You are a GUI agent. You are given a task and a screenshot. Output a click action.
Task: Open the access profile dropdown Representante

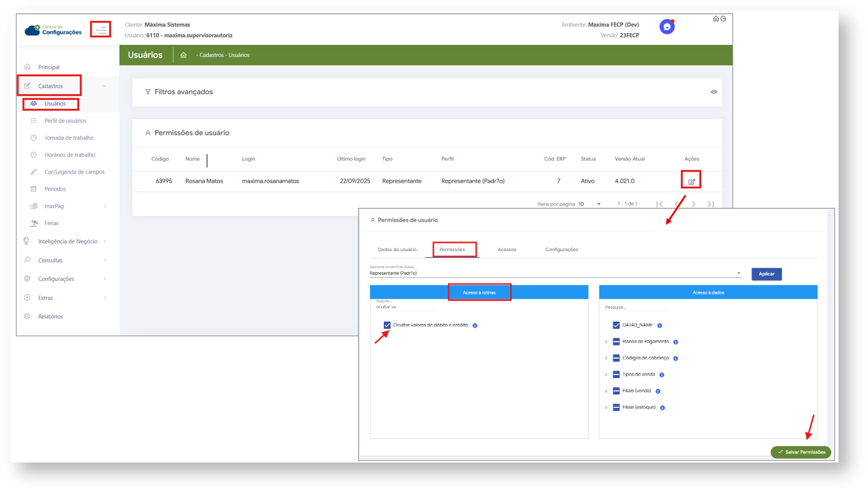(555, 274)
